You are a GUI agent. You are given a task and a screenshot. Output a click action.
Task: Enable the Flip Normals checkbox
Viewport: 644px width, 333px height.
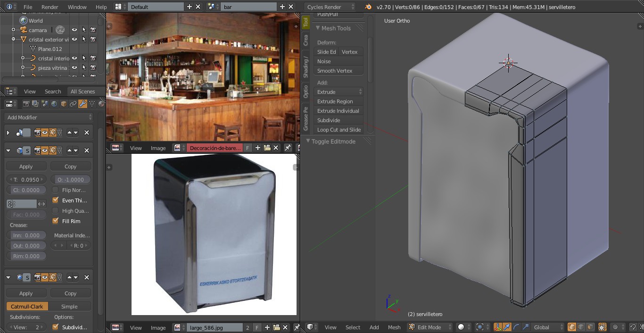(x=55, y=190)
